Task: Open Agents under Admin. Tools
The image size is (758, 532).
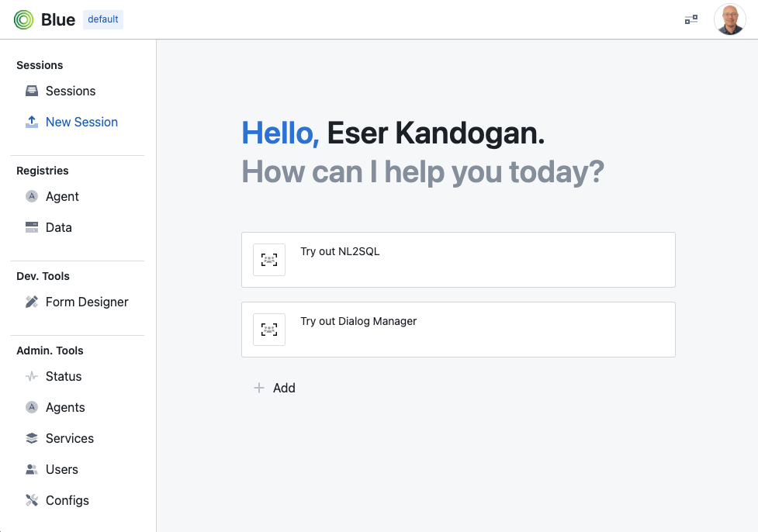Action: (65, 407)
